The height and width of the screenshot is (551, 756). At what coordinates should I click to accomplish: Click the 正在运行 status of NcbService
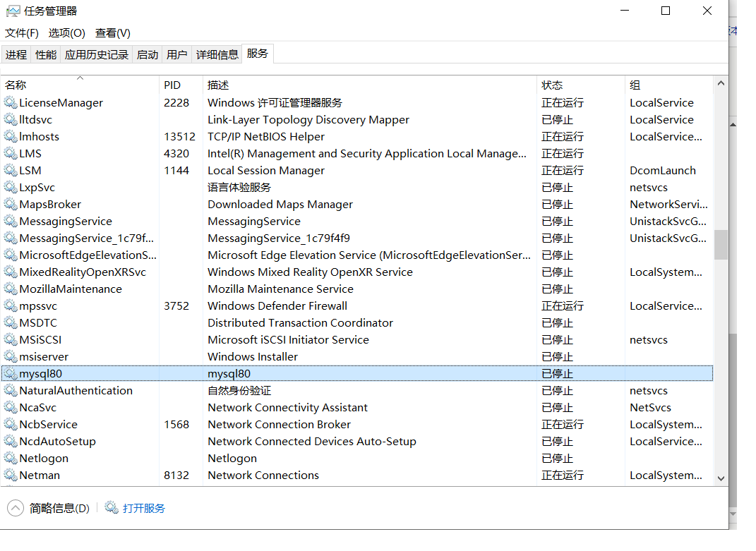pos(562,424)
